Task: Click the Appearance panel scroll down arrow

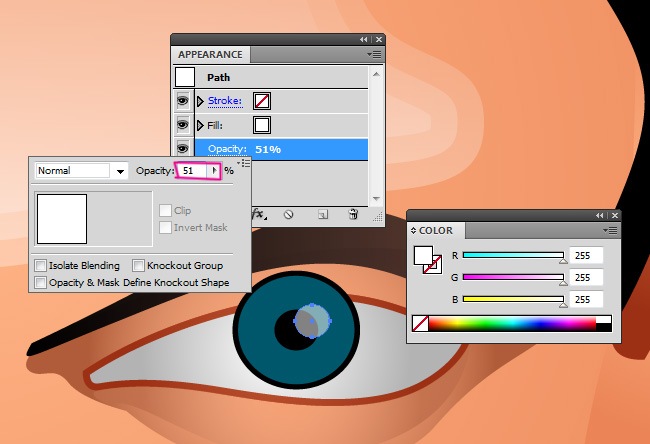Action: point(376,199)
